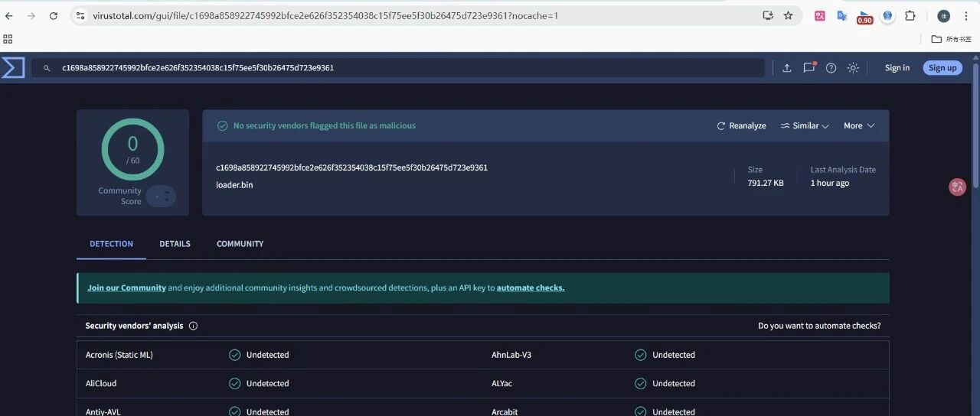Screen dimensions: 980x416
Task: Click the '1 hour ago' analysis date
Action: (830, 184)
